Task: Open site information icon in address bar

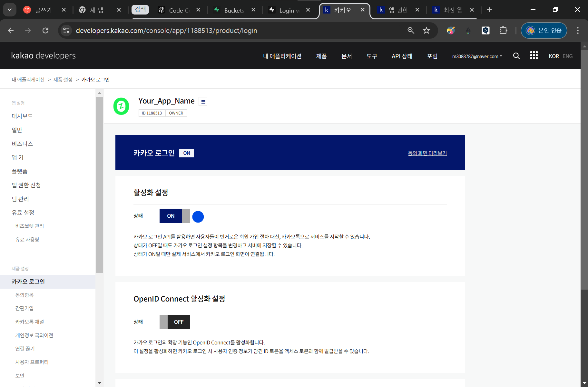Action: coord(66,30)
